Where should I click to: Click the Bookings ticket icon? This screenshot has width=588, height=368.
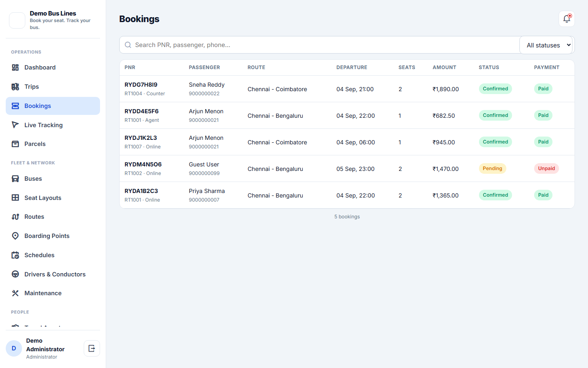pyautogui.click(x=15, y=106)
